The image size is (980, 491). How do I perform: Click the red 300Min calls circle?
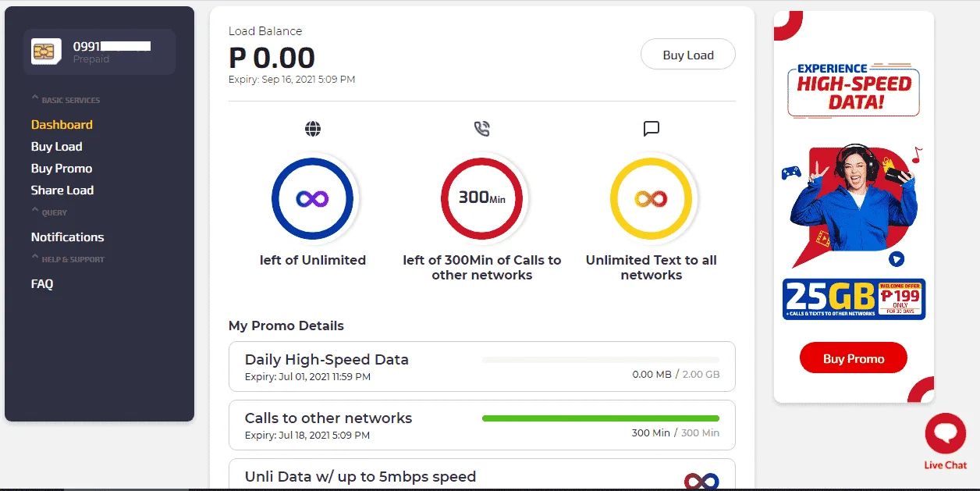coord(482,199)
